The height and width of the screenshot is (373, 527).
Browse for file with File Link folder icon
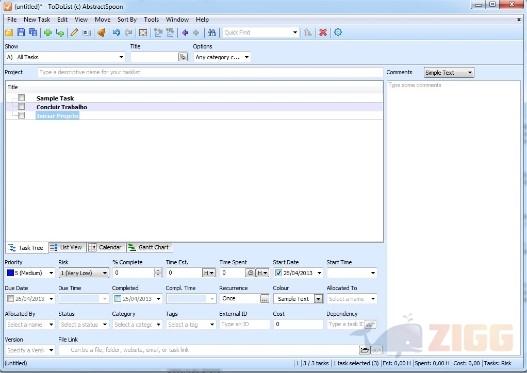(x=364, y=350)
